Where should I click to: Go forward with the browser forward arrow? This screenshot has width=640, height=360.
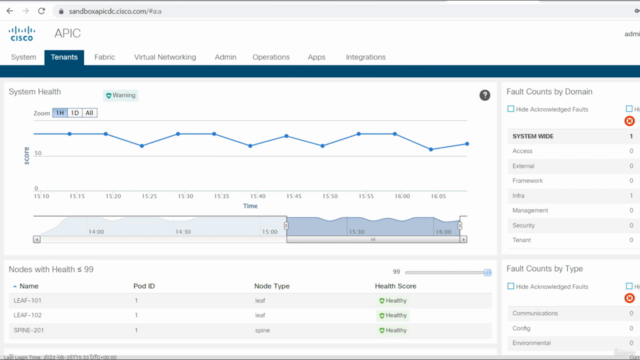25,11
